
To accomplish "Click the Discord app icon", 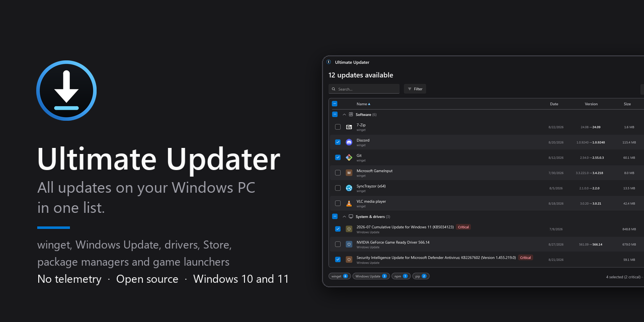I will click(x=349, y=142).
